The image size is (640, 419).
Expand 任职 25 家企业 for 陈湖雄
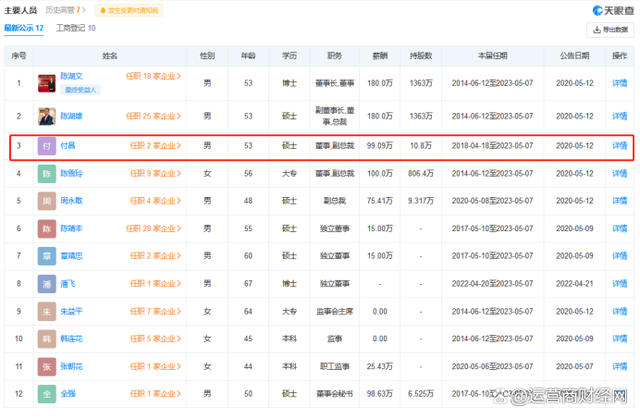click(153, 116)
